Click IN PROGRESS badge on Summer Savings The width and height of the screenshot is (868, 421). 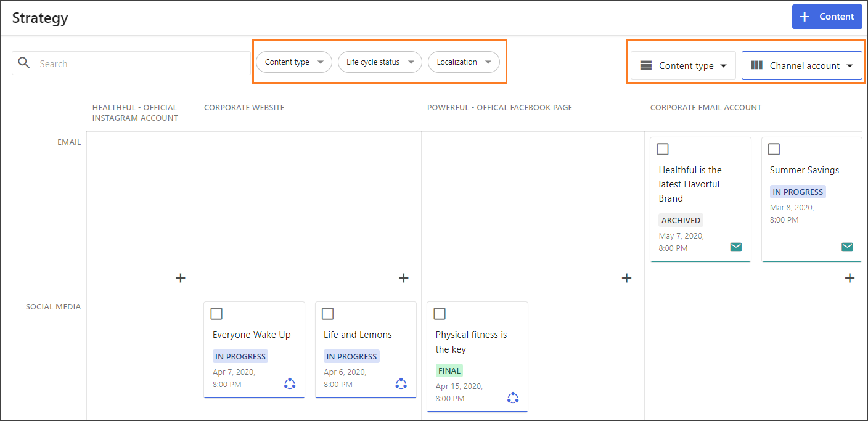pyautogui.click(x=798, y=192)
